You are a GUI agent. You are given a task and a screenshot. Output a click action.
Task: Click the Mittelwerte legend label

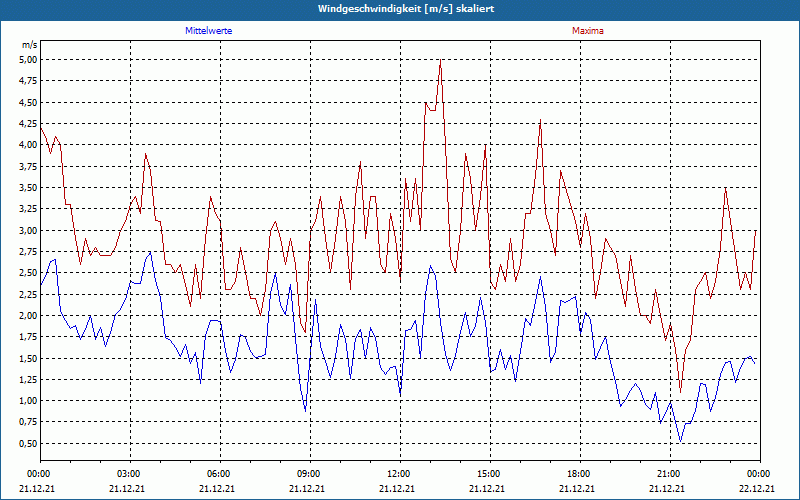click(209, 31)
